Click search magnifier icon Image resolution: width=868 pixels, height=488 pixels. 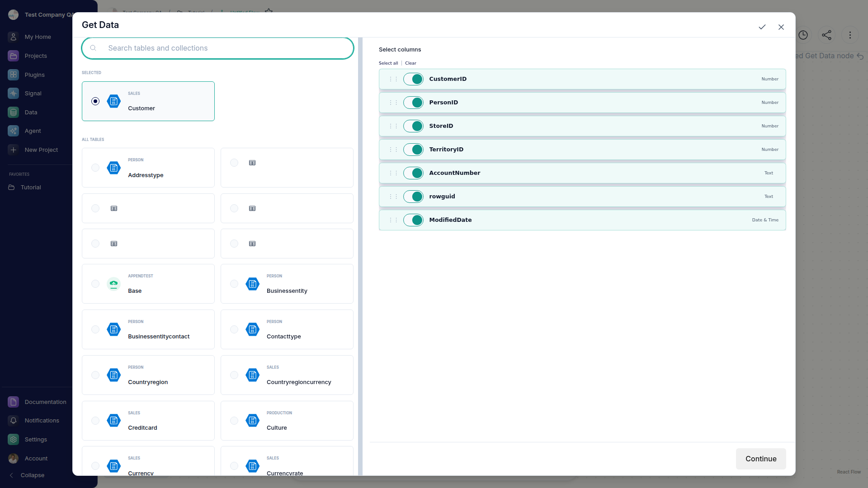pos(93,48)
